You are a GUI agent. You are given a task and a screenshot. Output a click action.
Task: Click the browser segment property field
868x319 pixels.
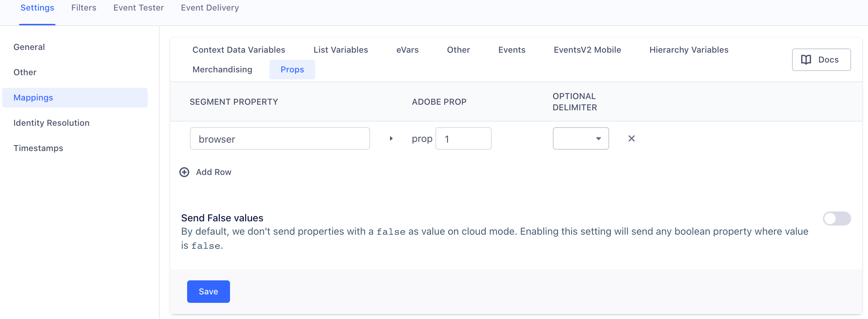[x=280, y=138]
